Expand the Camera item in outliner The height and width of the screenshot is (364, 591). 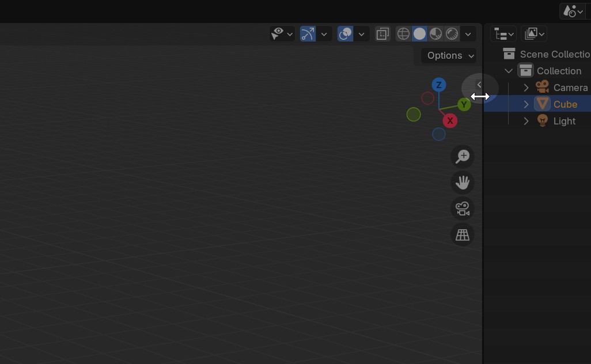pyautogui.click(x=526, y=88)
